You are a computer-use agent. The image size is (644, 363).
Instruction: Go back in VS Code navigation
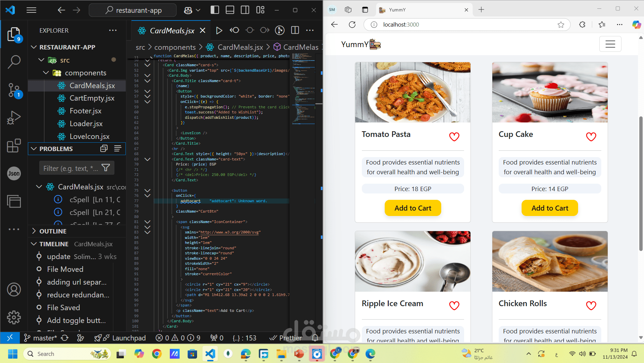(61, 10)
